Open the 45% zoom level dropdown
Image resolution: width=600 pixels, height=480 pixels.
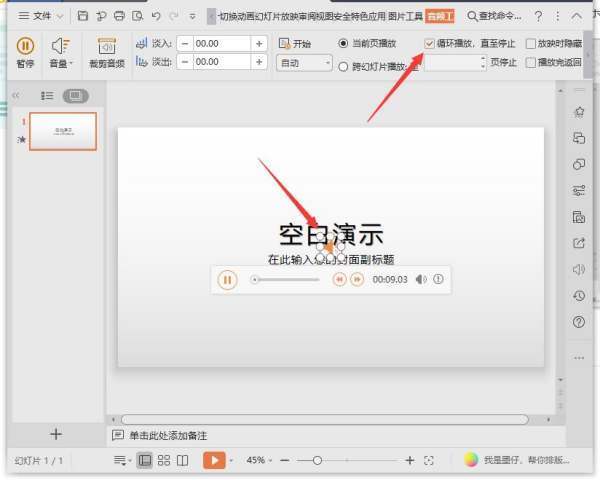258,460
